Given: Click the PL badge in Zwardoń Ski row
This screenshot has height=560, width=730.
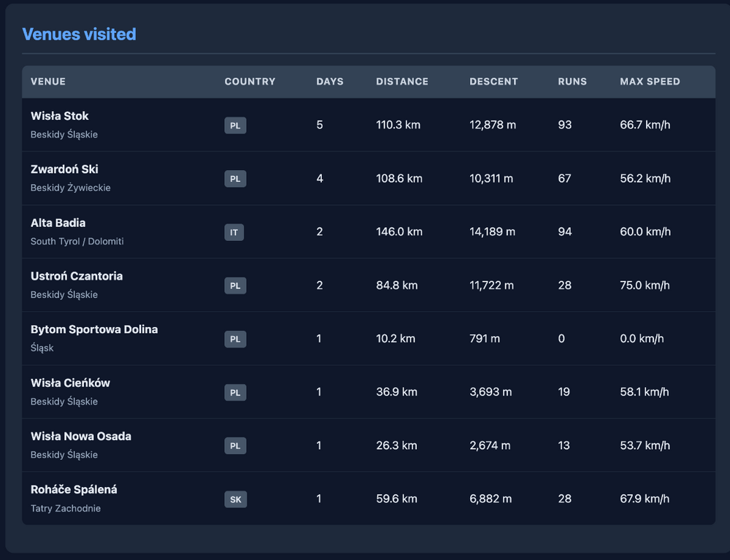Looking at the screenshot, I should coord(235,179).
